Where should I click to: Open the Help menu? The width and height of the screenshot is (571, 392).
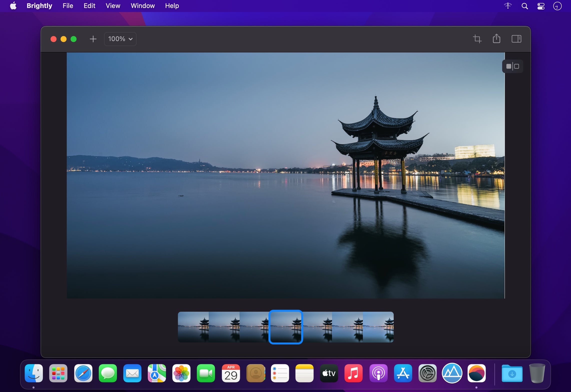coord(172,6)
